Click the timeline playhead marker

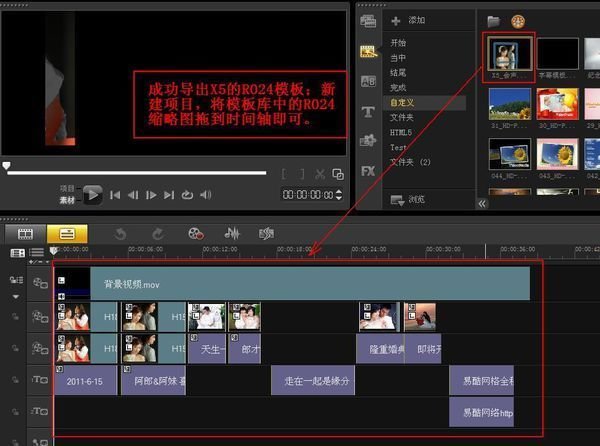[x=54, y=251]
